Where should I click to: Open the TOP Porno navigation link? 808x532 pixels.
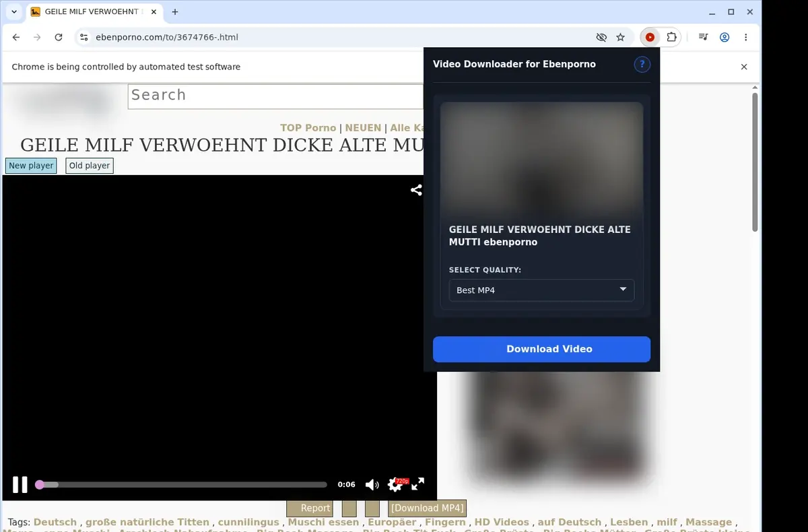[x=308, y=128]
